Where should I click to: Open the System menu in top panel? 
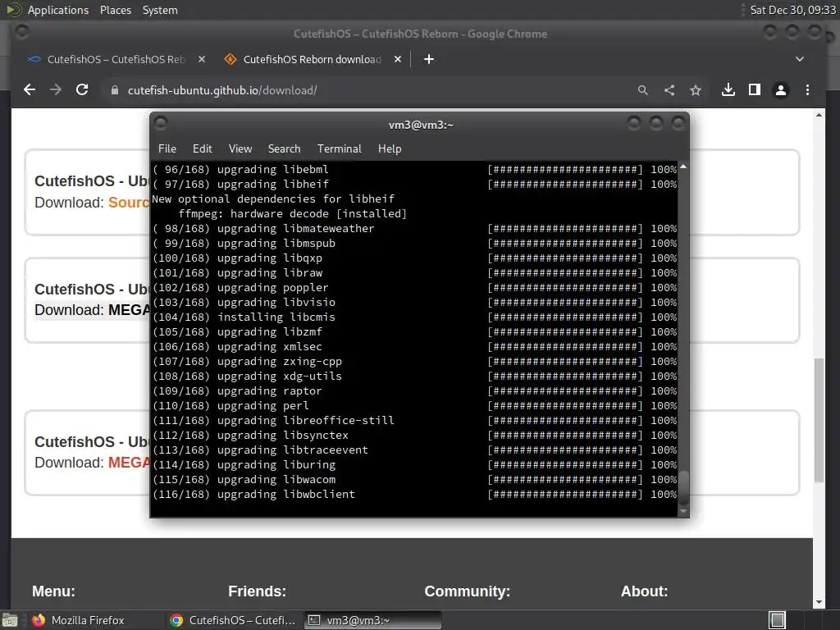click(160, 10)
